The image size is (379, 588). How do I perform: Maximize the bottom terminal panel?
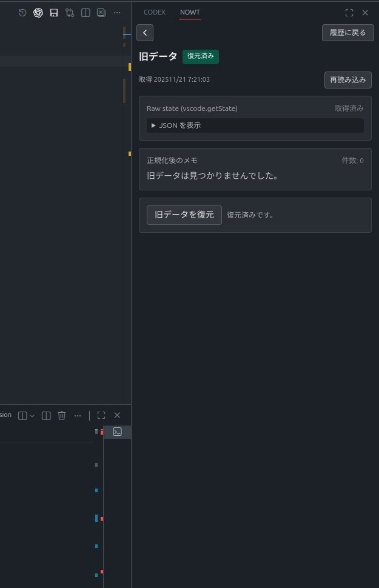pos(101,415)
